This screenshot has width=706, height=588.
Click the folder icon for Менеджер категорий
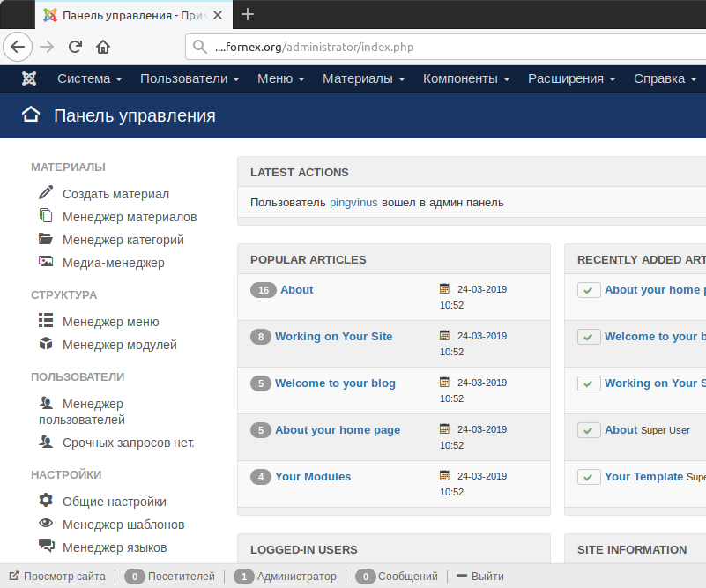click(x=46, y=239)
